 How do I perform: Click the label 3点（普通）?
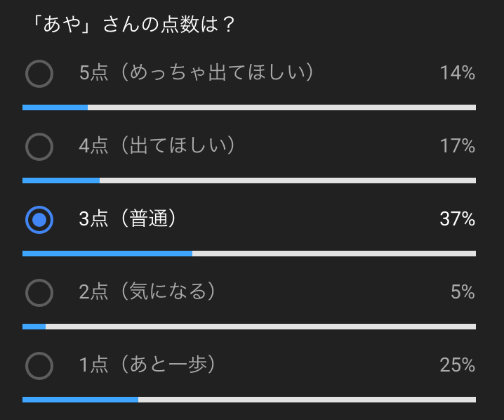(127, 218)
